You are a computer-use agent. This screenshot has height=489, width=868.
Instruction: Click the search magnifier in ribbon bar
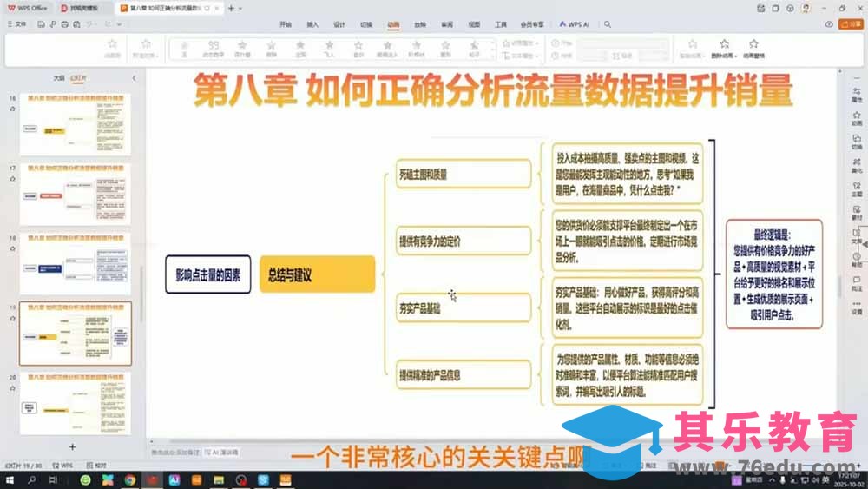[608, 24]
